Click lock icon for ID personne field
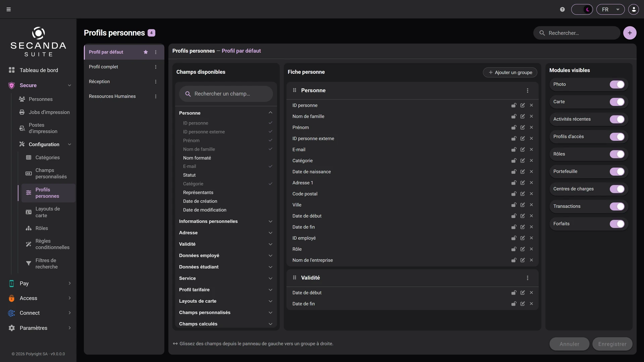This screenshot has height=362, width=644. click(514, 105)
